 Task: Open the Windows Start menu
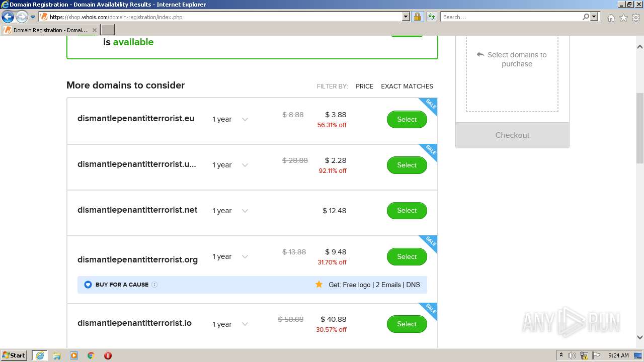click(14, 355)
